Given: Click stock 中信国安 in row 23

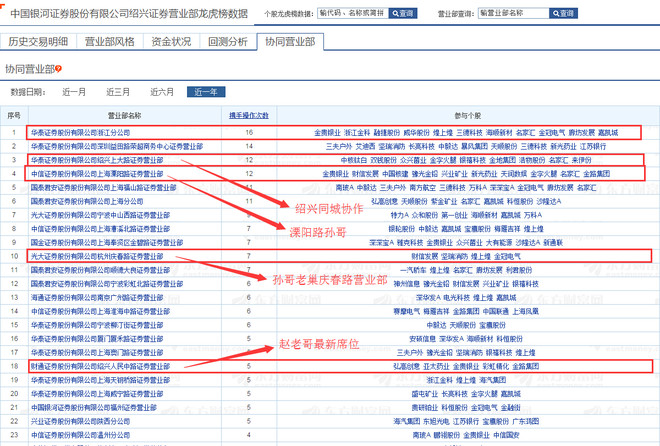Looking at the screenshot, I should click(506, 435).
